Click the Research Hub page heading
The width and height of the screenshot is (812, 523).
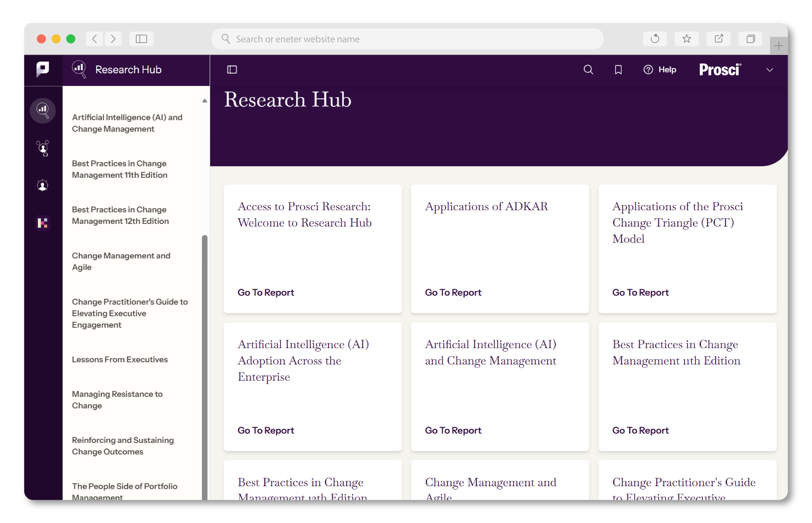288,99
